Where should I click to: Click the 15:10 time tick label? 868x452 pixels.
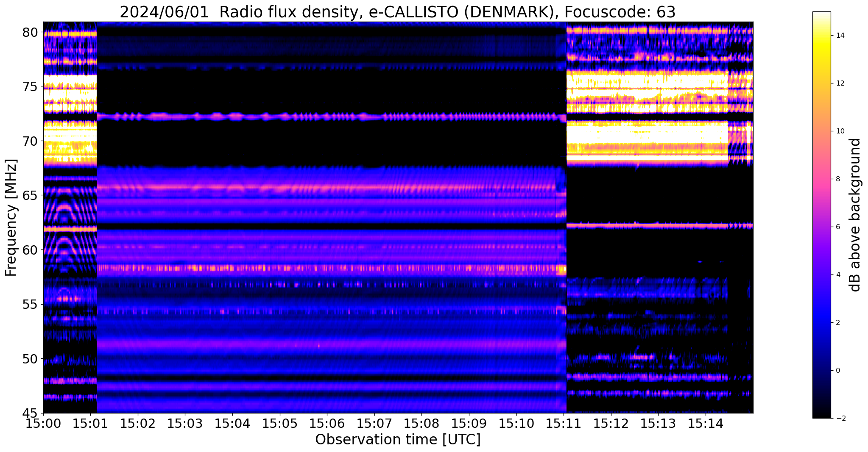tap(516, 424)
